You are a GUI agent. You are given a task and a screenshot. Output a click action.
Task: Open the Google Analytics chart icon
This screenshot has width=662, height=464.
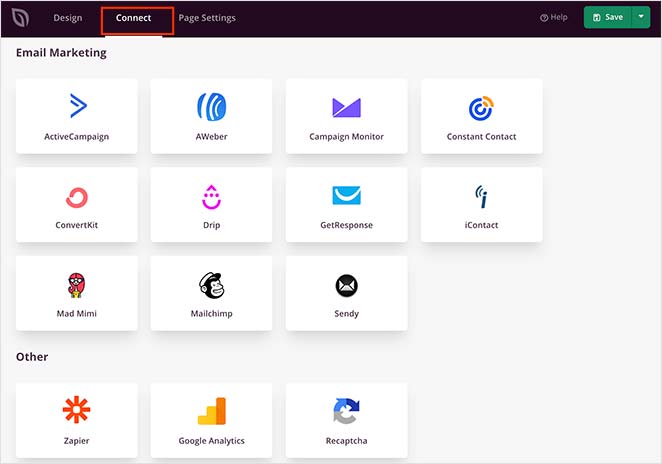tap(211, 410)
